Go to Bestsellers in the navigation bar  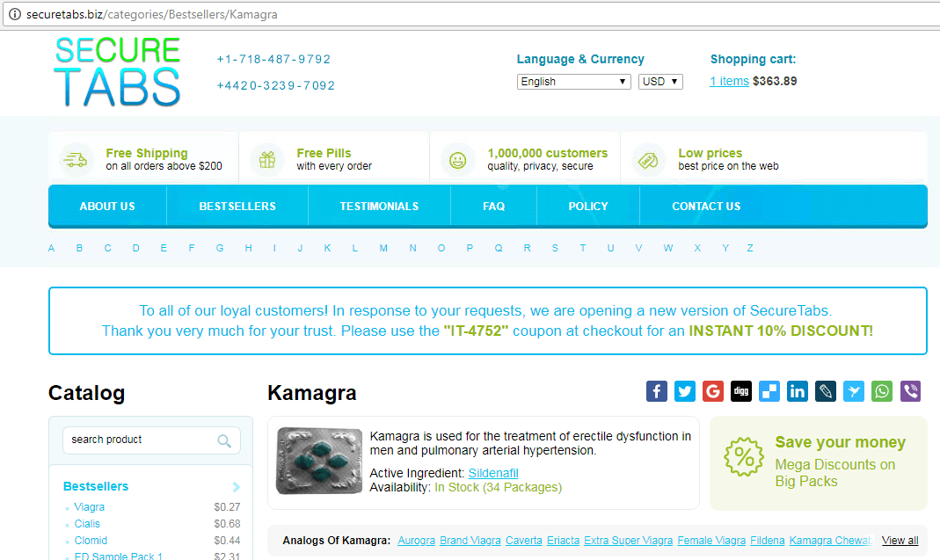tap(237, 207)
